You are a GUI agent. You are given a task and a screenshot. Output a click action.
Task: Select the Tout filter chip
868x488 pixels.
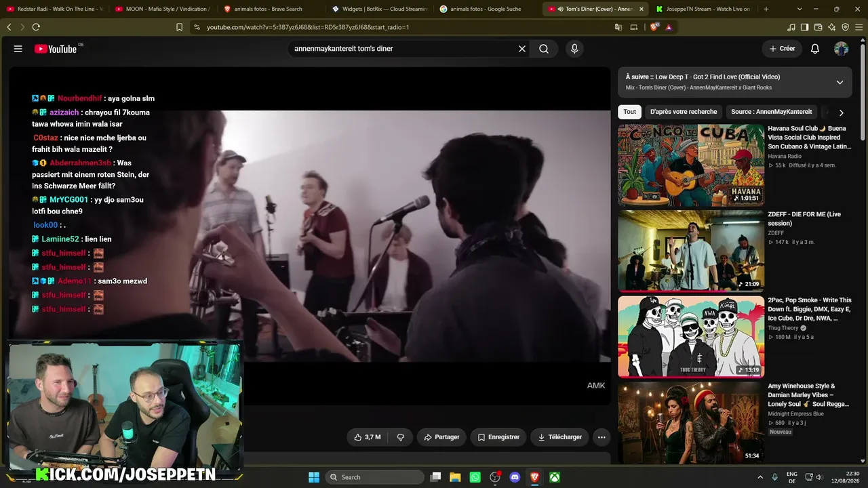pos(630,112)
